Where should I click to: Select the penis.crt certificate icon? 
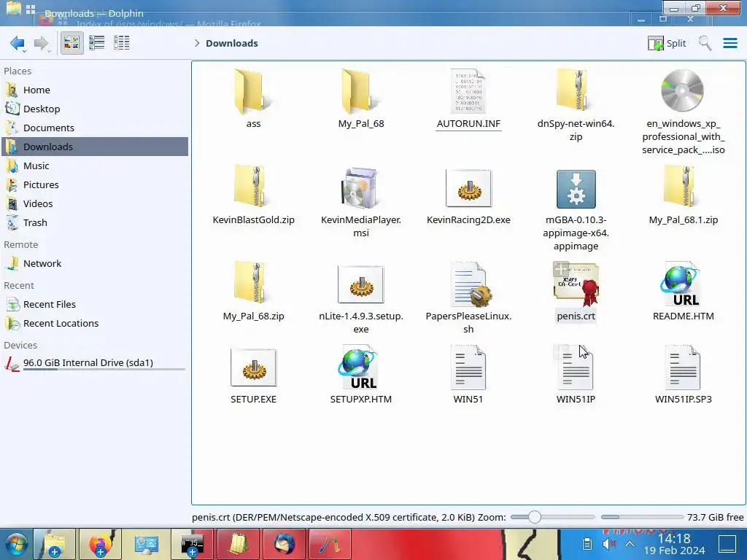coord(576,285)
